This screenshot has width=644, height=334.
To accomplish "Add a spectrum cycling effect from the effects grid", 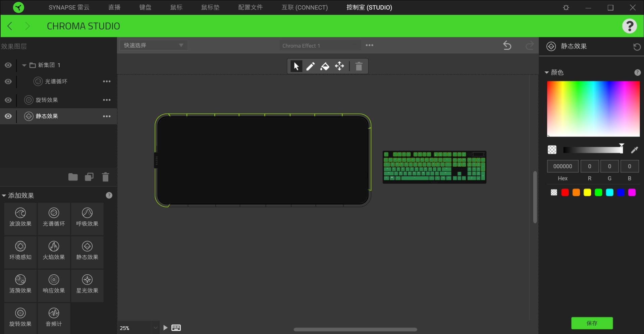I will click(x=54, y=219).
